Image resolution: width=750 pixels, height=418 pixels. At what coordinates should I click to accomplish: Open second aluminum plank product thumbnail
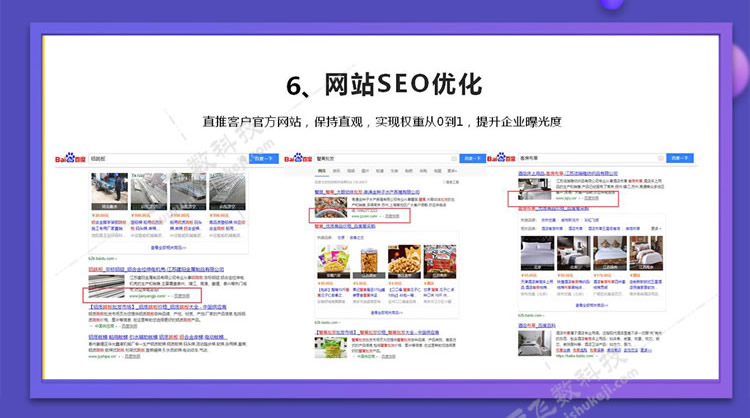(x=149, y=191)
